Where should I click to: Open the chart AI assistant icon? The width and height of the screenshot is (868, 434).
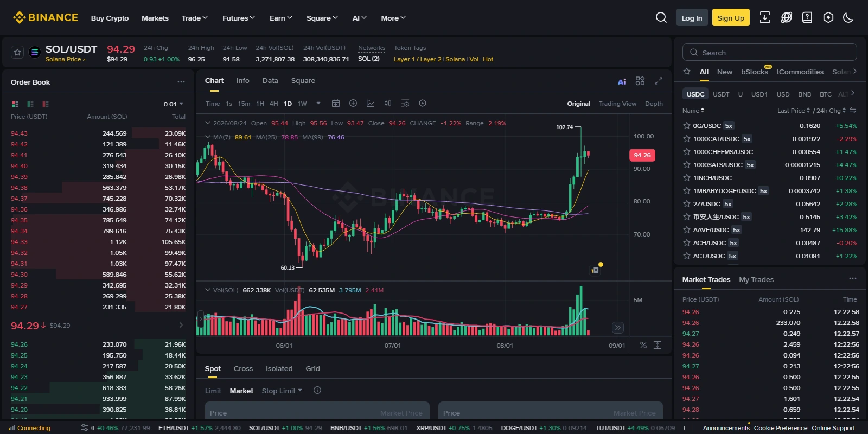(622, 81)
